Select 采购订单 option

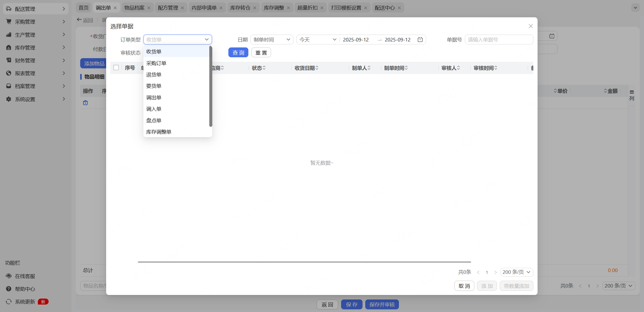click(177, 63)
